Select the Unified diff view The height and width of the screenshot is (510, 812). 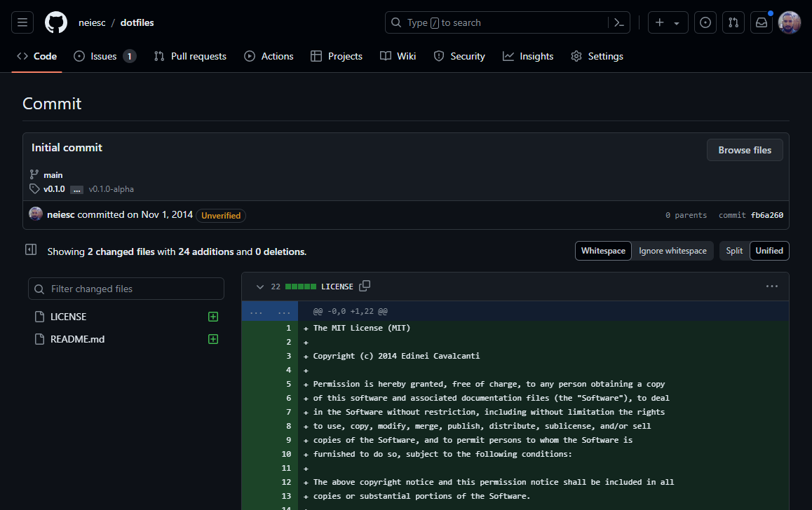coord(769,251)
